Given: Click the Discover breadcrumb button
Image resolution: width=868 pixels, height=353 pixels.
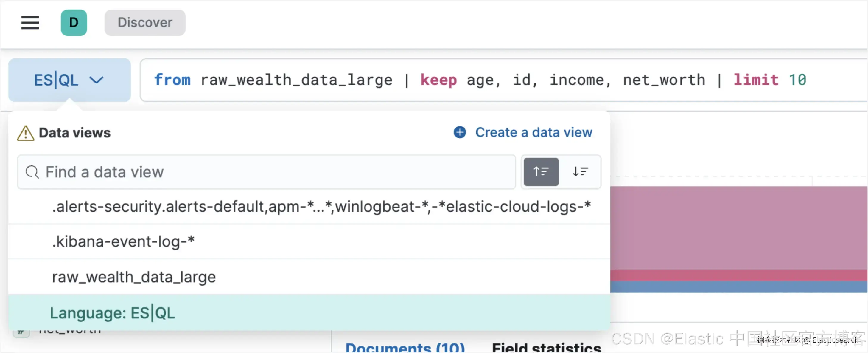Looking at the screenshot, I should pyautogui.click(x=145, y=23).
